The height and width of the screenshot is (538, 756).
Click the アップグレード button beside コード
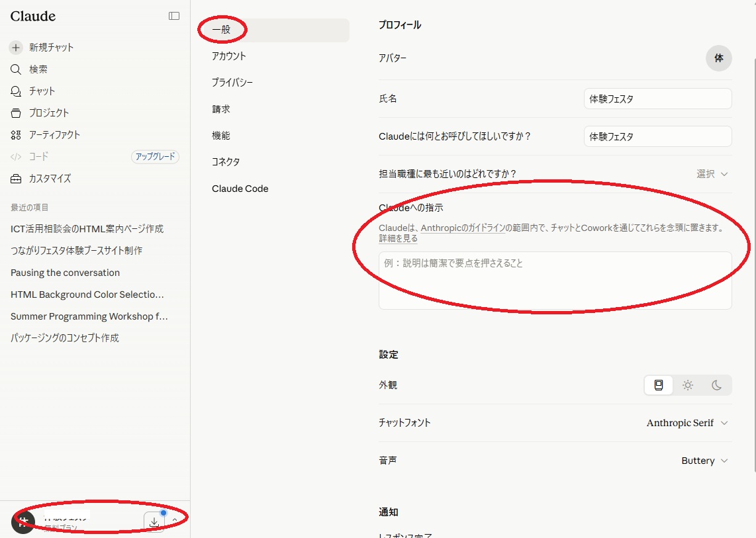156,157
